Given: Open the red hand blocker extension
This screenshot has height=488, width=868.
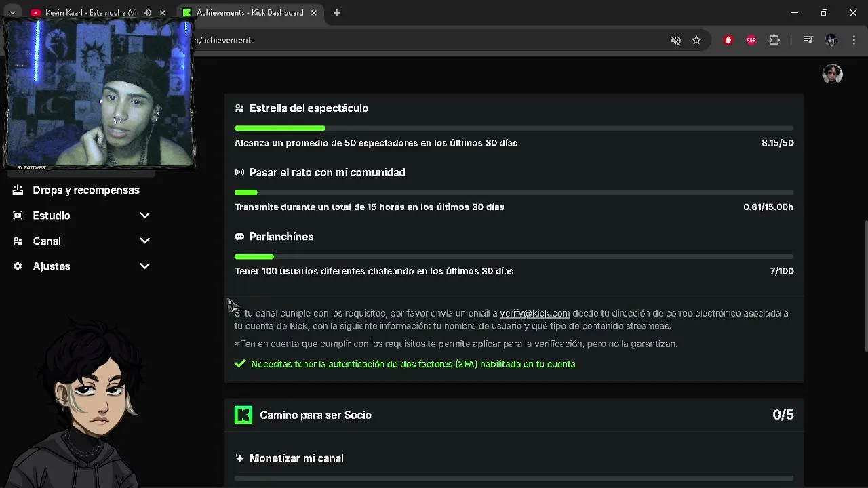Looking at the screenshot, I should pyautogui.click(x=728, y=41).
